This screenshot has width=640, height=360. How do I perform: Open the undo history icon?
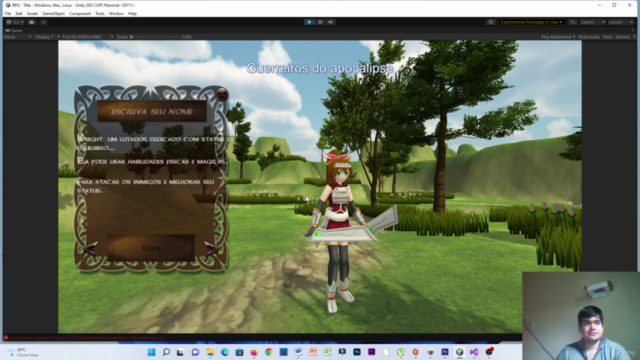pos(491,22)
